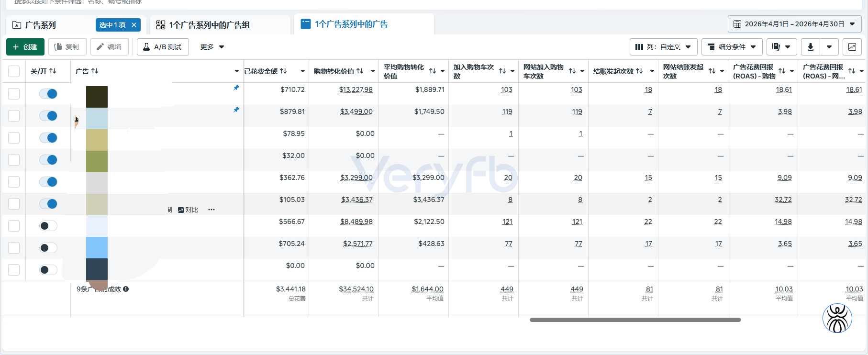This screenshot has width=868, height=355.
Task: Click the 对比 compare icon link
Action: [188, 210]
